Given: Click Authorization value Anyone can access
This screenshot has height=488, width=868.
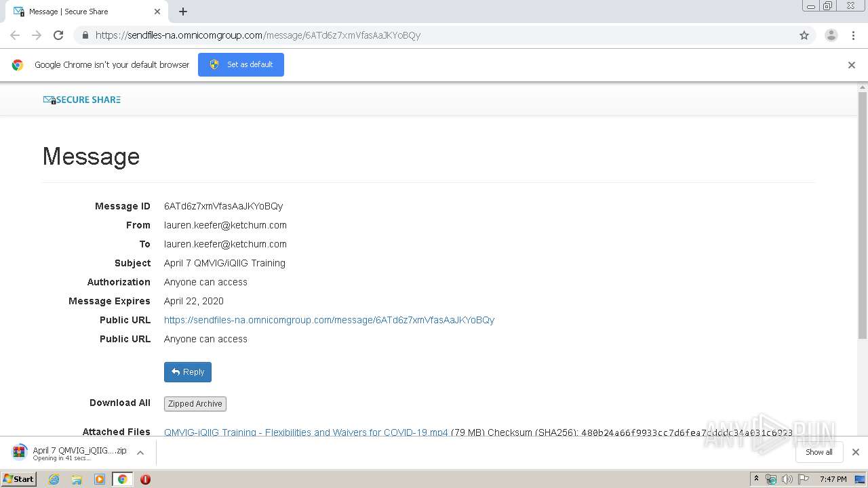Looking at the screenshot, I should [205, 282].
